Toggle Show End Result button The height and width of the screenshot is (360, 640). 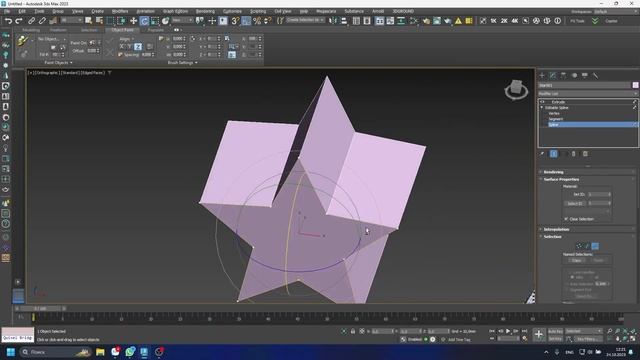click(x=553, y=154)
